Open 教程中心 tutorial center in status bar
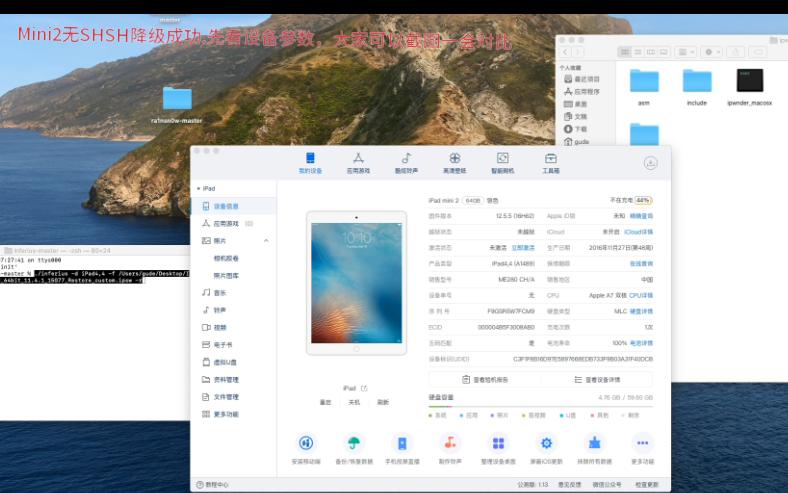The image size is (788, 493). point(212,484)
